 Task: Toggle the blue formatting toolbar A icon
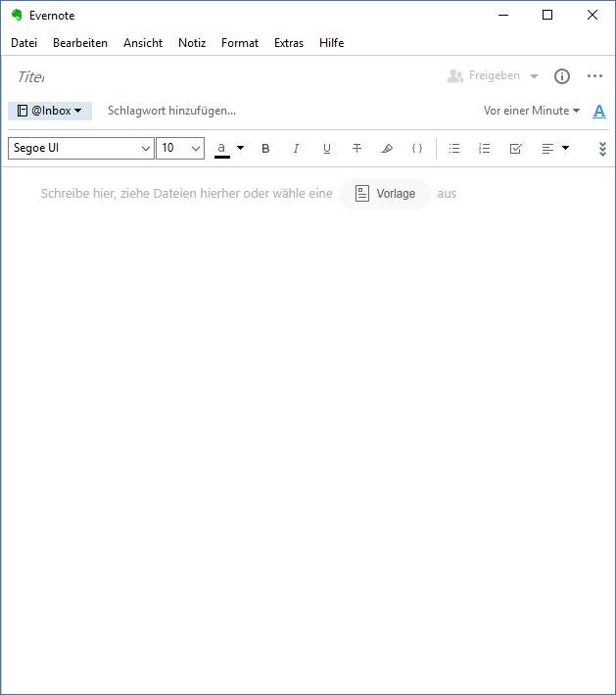pos(599,111)
